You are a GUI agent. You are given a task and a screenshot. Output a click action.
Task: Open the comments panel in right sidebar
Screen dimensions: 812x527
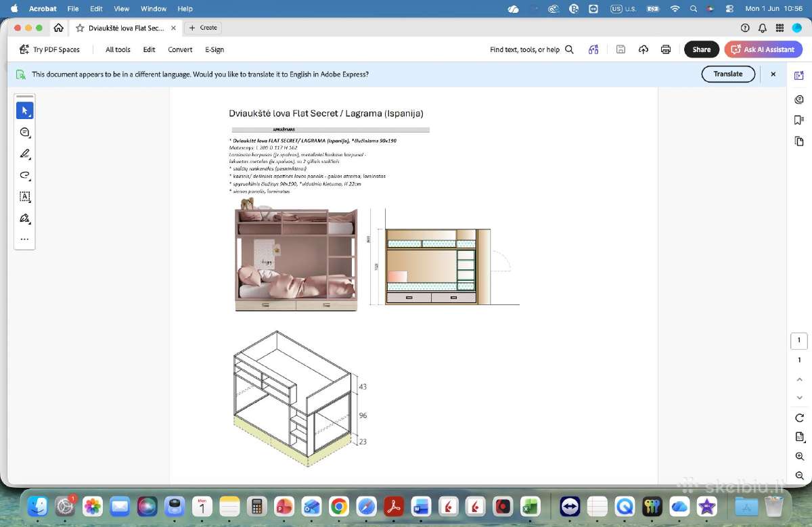(799, 99)
